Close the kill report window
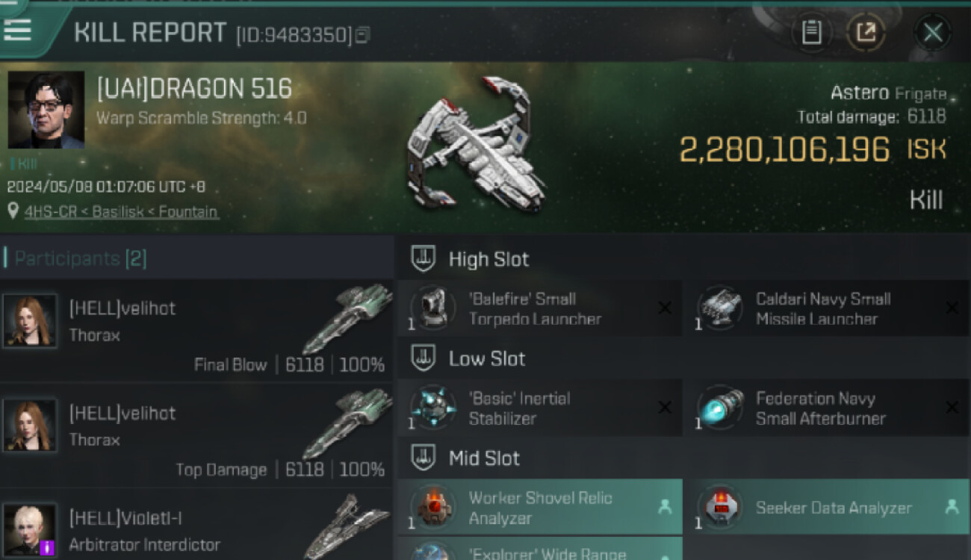 [932, 33]
